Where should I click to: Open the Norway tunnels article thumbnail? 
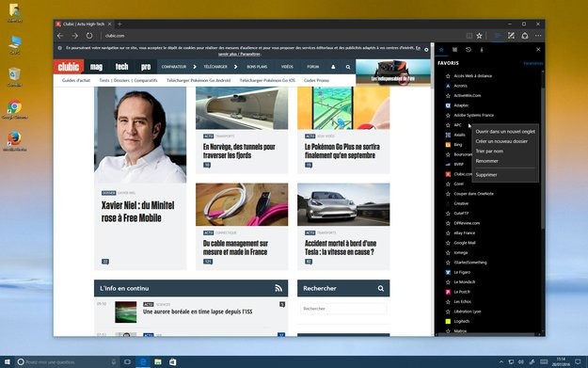tap(242, 108)
